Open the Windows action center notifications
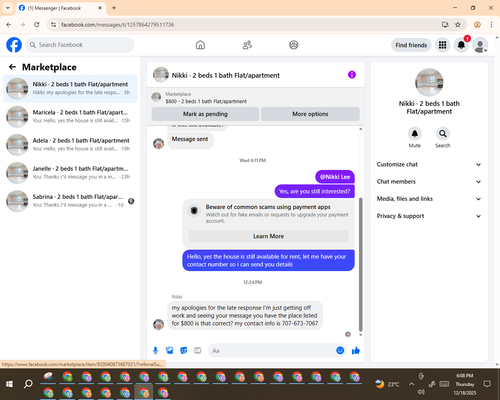Viewport: 500px width, 400px height. [x=487, y=384]
